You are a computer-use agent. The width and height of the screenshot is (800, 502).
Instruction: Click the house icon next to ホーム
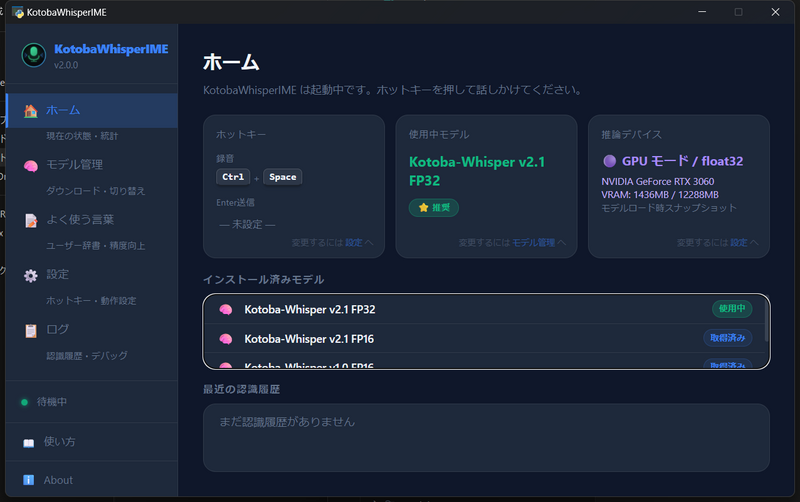pyautogui.click(x=31, y=111)
